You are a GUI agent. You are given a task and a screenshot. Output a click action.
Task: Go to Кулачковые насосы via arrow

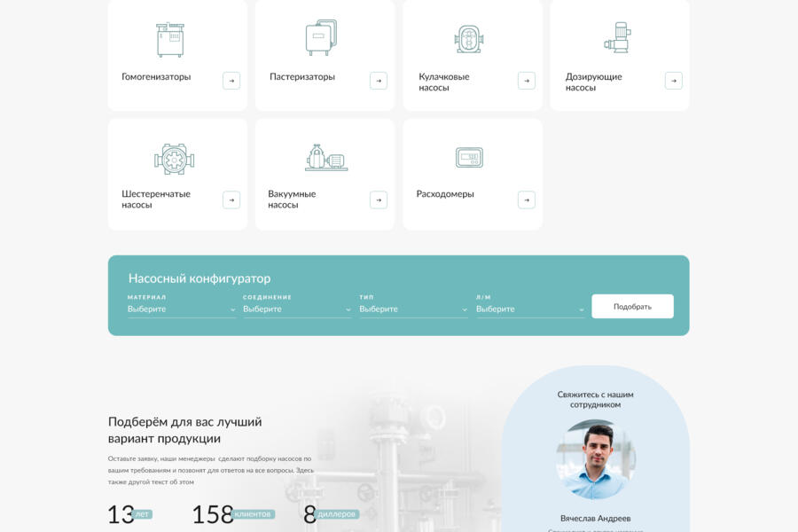point(526,81)
